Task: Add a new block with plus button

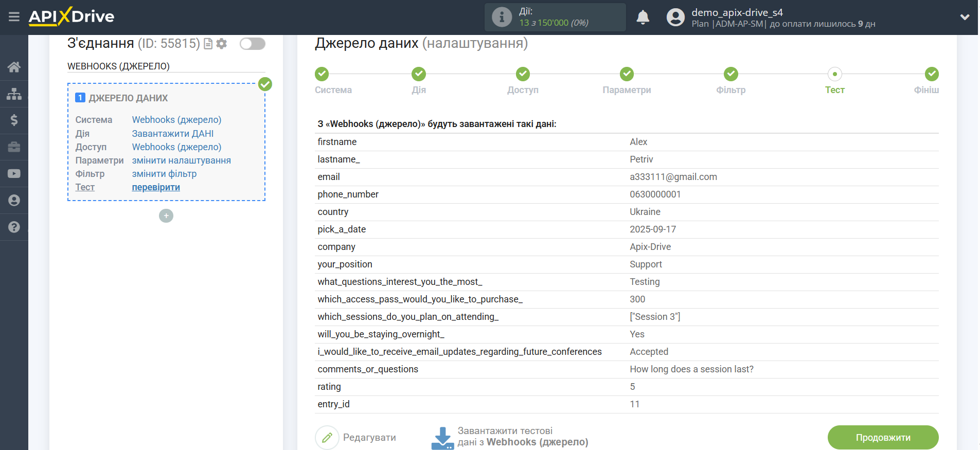Action: (x=166, y=215)
